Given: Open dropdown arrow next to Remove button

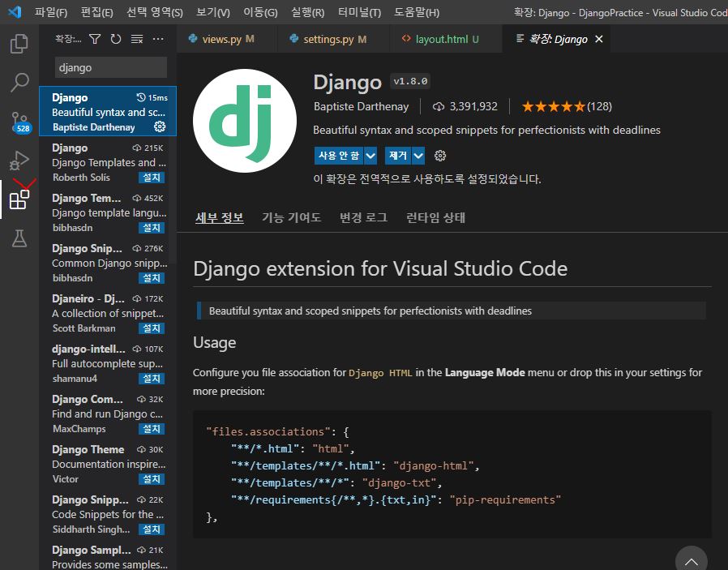Looking at the screenshot, I should click(418, 156).
